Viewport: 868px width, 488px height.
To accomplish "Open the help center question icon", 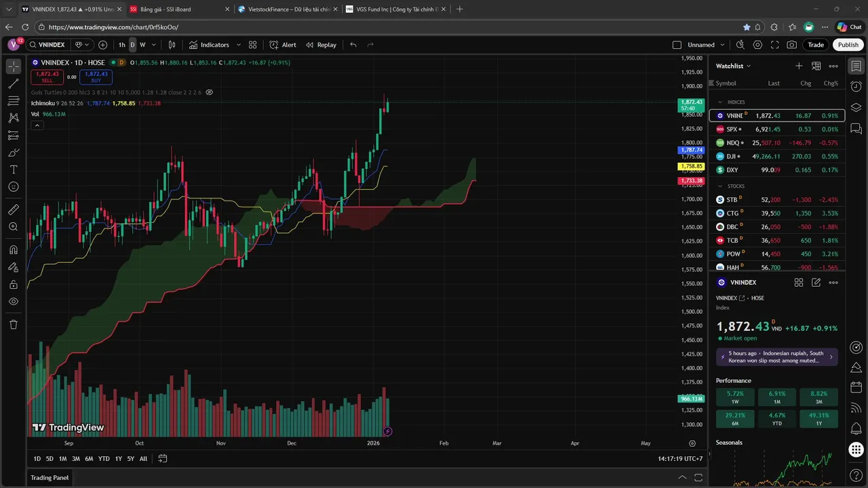I will point(856,475).
